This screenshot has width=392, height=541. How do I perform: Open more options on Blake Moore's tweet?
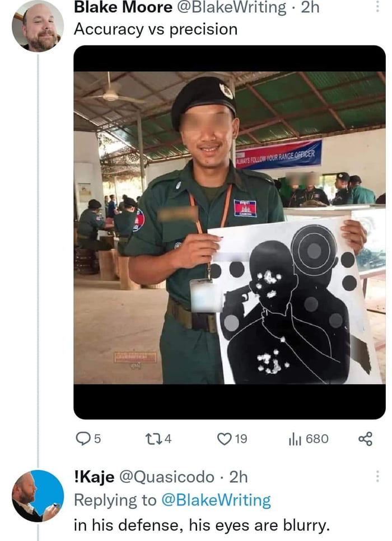coord(377,7)
